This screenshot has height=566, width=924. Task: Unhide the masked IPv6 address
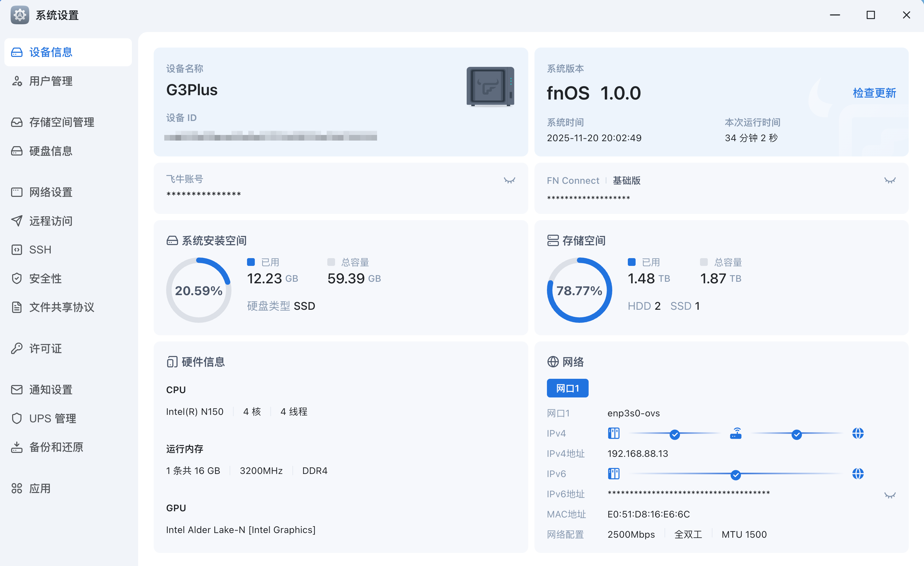[x=889, y=495]
